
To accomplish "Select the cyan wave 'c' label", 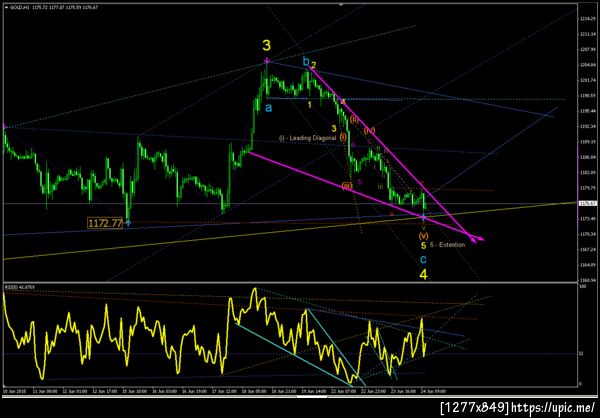I will [x=423, y=260].
